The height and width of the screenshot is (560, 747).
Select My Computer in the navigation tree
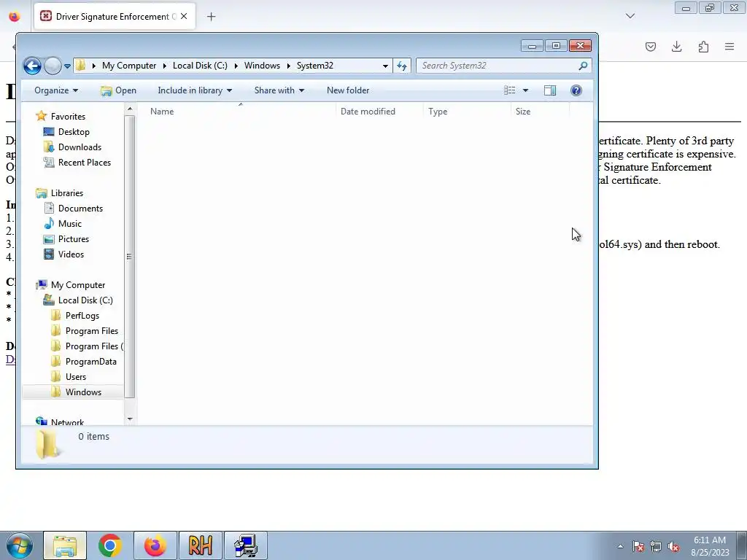(x=77, y=285)
